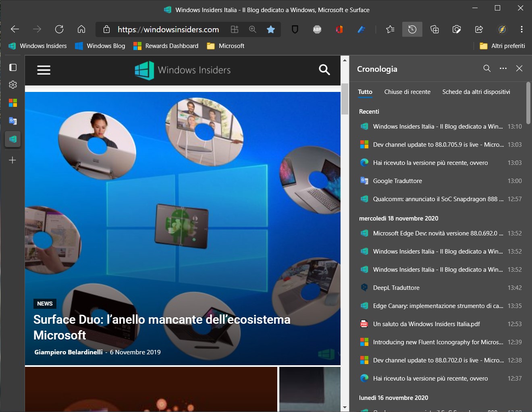
Task: Toggle the vertical tabs pane icon
Action: click(x=13, y=67)
